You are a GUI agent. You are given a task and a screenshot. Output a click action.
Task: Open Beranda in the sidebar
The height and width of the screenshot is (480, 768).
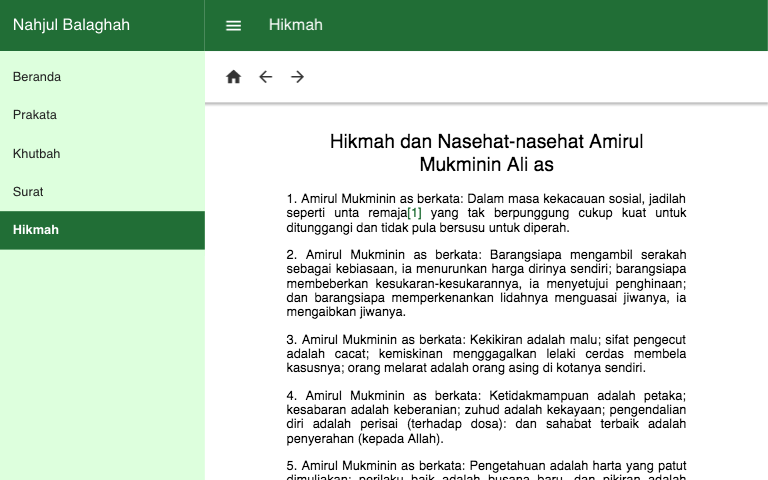pyautogui.click(x=102, y=77)
